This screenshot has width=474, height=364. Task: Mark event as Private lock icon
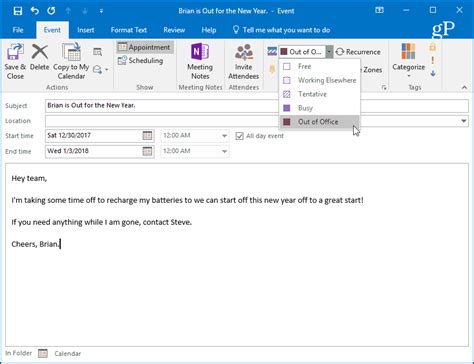pyautogui.click(x=433, y=47)
